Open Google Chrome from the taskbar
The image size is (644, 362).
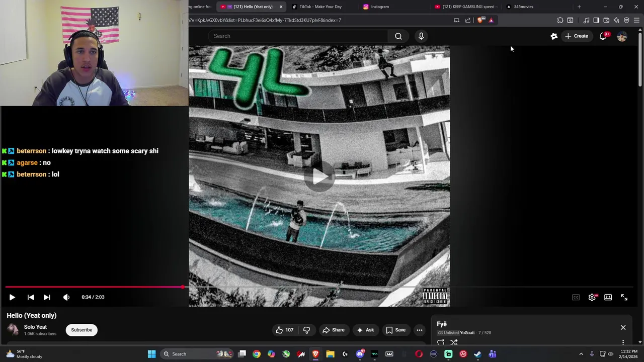click(257, 354)
